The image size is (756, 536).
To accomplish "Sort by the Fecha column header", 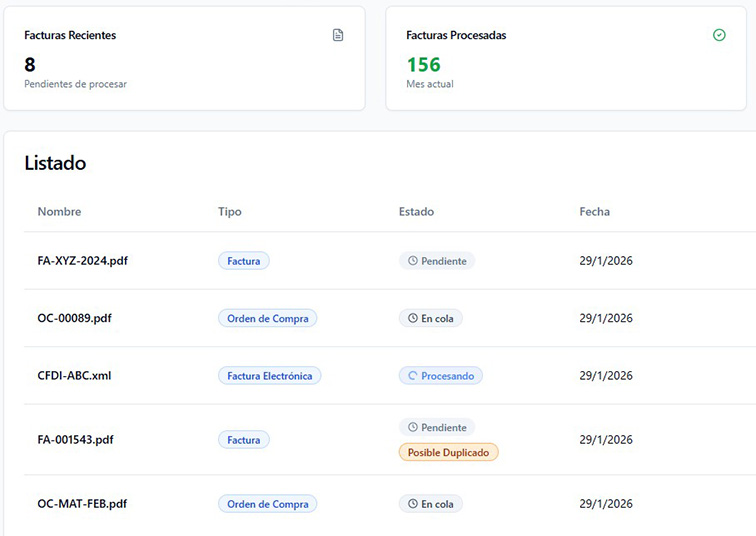I will [x=594, y=212].
